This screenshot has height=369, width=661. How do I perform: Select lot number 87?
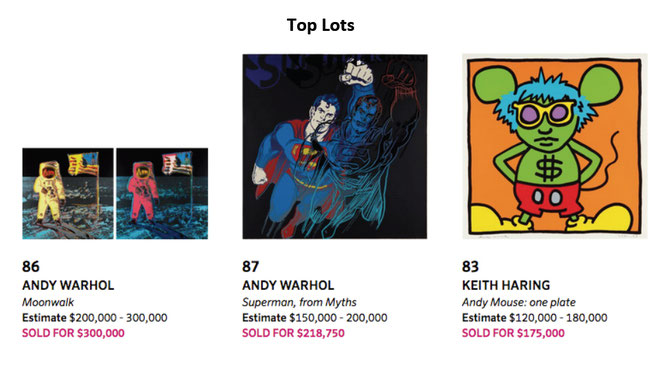[x=250, y=267]
